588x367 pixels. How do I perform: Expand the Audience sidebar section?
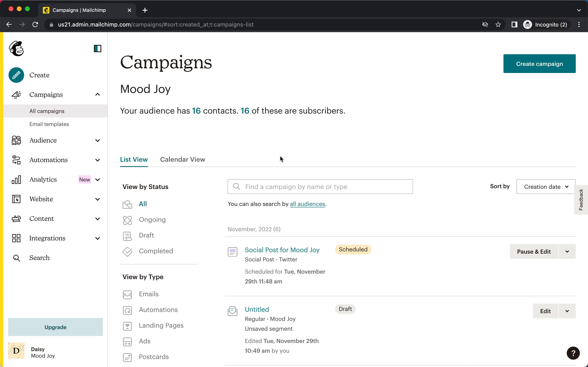coord(97,140)
